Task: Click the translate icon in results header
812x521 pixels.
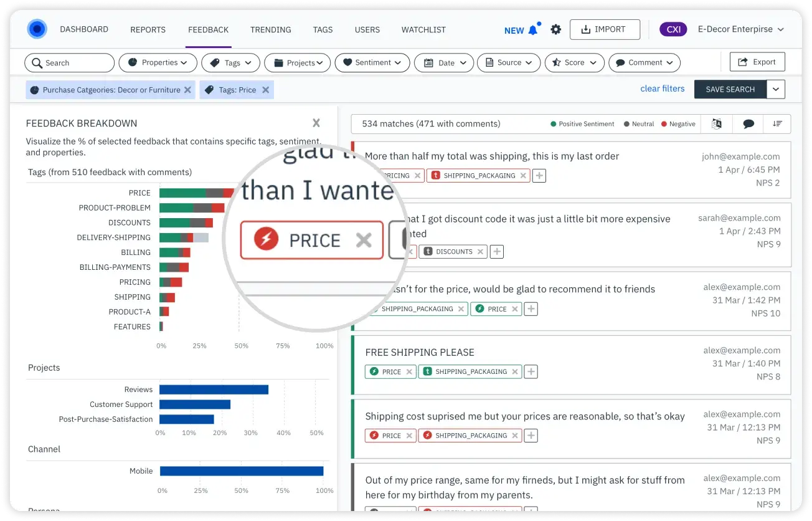Action: [717, 124]
